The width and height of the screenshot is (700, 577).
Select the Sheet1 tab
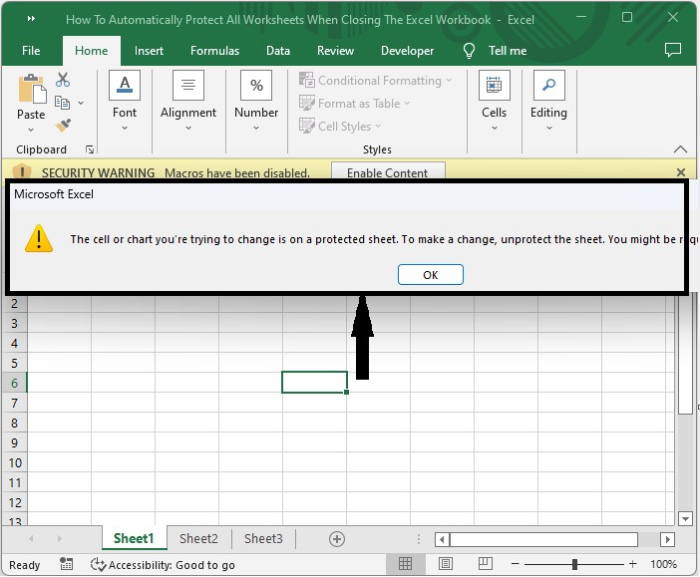click(x=133, y=539)
